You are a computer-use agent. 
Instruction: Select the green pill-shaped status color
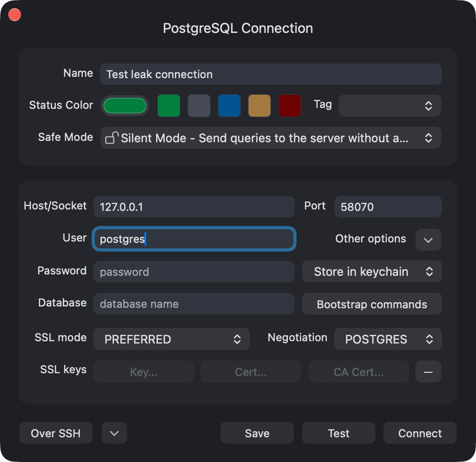pos(125,106)
